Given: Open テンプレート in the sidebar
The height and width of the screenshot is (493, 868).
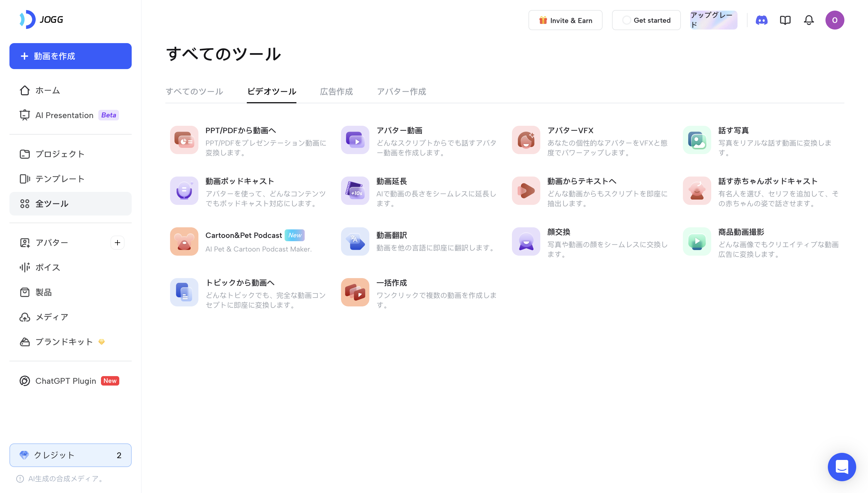Looking at the screenshot, I should click(x=71, y=179).
